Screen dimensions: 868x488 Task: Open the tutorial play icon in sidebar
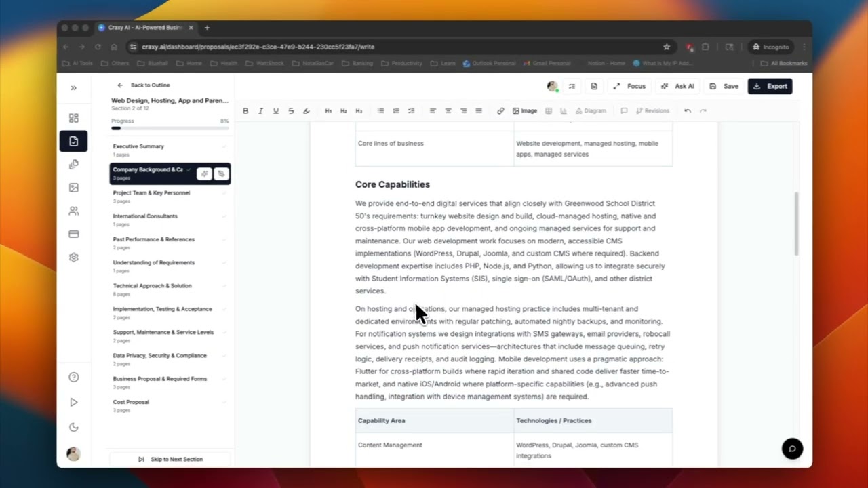tap(73, 402)
